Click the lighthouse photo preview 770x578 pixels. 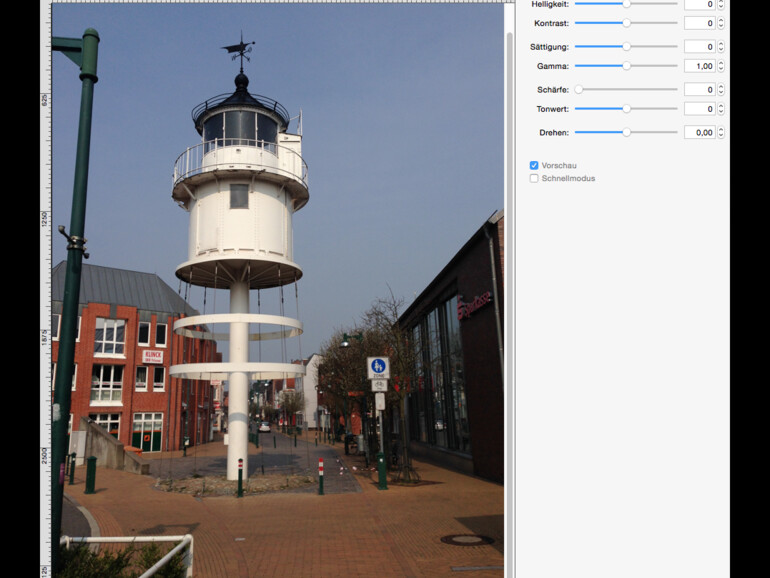tap(277, 290)
